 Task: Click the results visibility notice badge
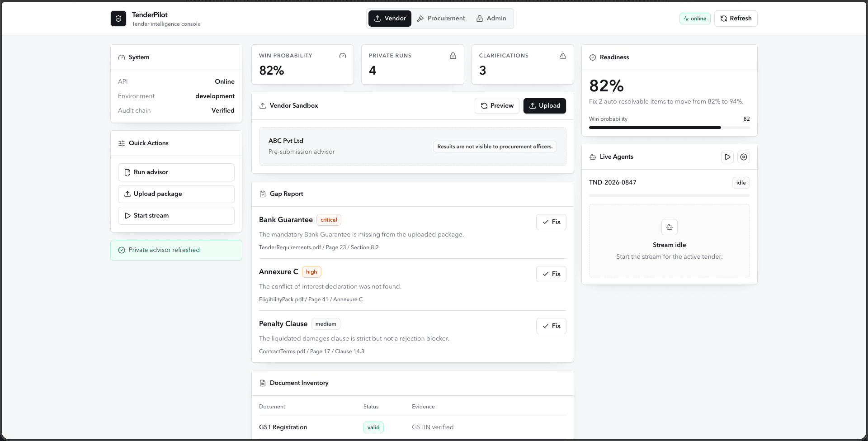495,147
